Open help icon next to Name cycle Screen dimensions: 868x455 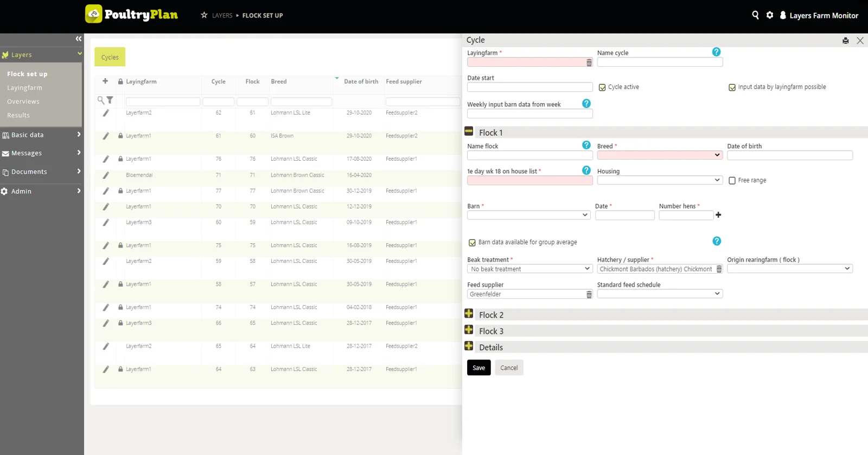716,52
